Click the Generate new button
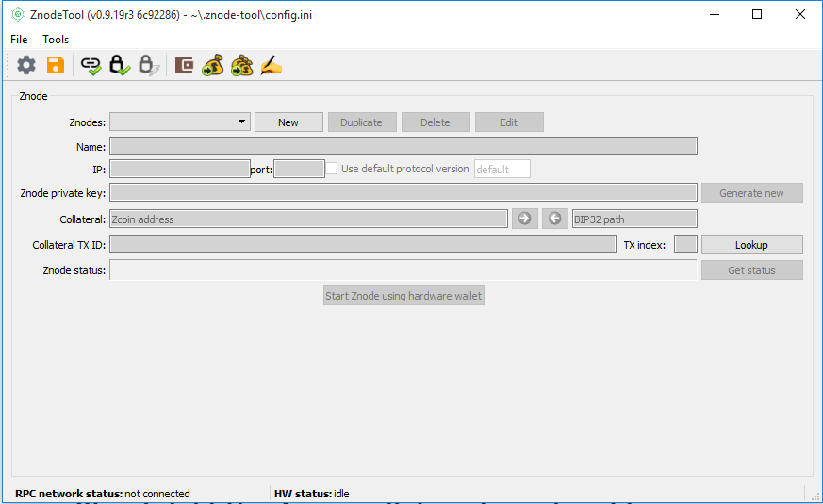 coord(752,193)
